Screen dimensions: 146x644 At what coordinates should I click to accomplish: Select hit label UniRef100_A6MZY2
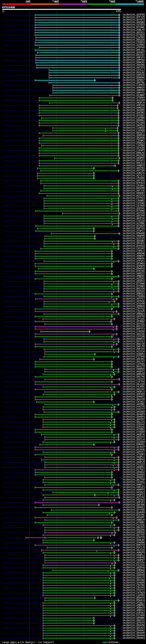134,273
